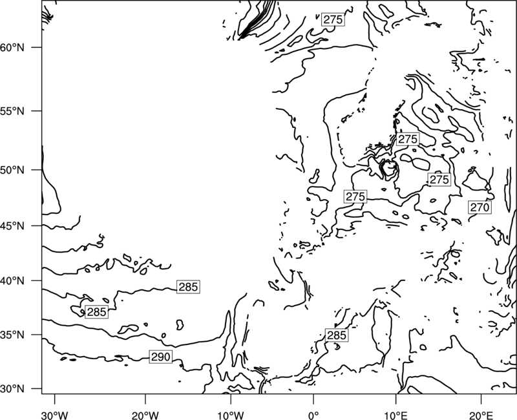Viewport: 517px width, 420px height.
Task: Select the 30°N latitude axis label
Action: point(12,389)
